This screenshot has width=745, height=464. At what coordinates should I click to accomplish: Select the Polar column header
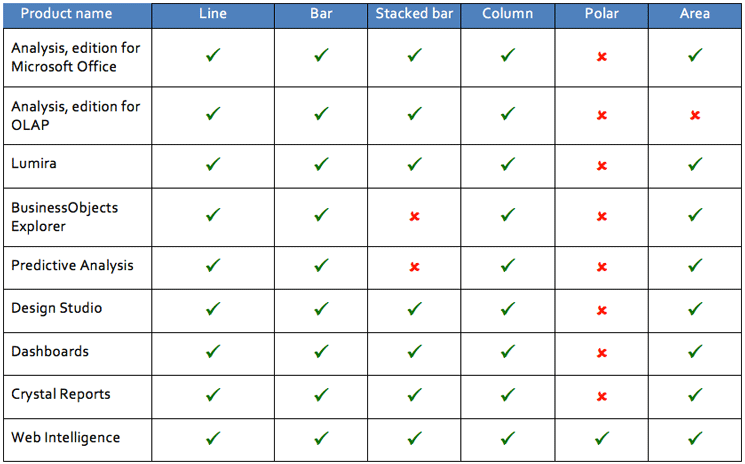[x=602, y=15]
